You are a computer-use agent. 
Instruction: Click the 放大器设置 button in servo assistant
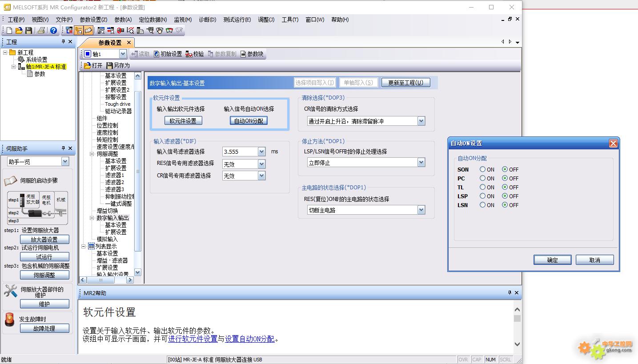[x=44, y=239]
